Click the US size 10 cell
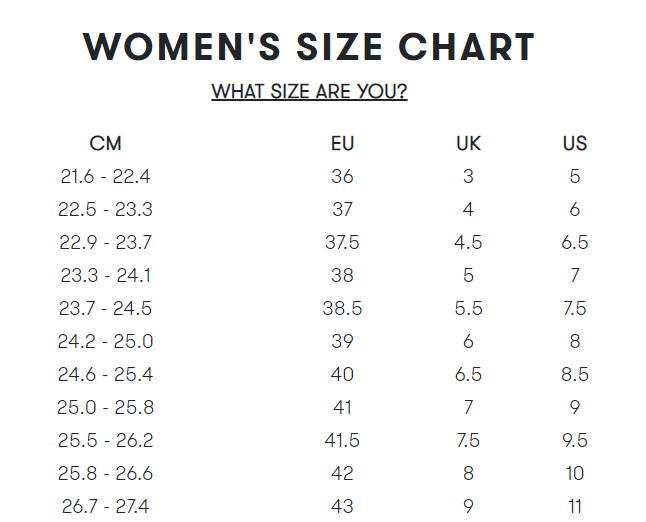Image resolution: width=646 pixels, height=522 pixels. pos(575,473)
